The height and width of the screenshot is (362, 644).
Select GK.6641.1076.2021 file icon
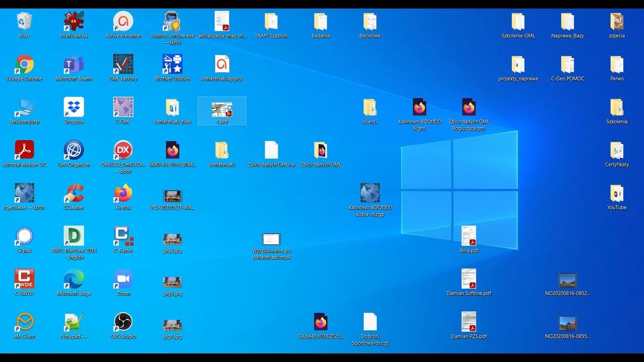coord(320,322)
